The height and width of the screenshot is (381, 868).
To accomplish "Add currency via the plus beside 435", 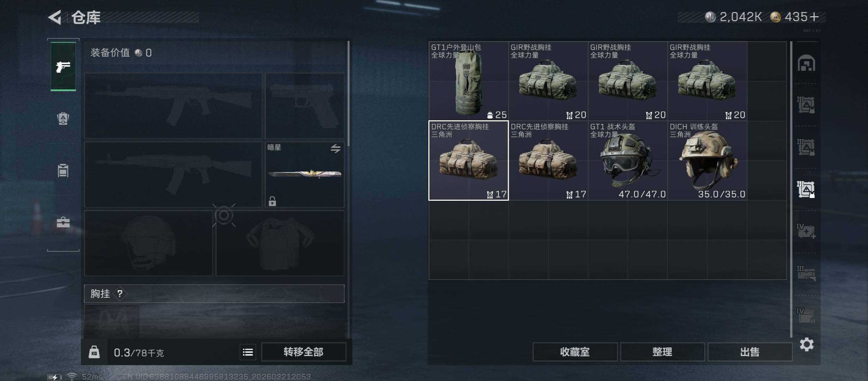I will [814, 17].
